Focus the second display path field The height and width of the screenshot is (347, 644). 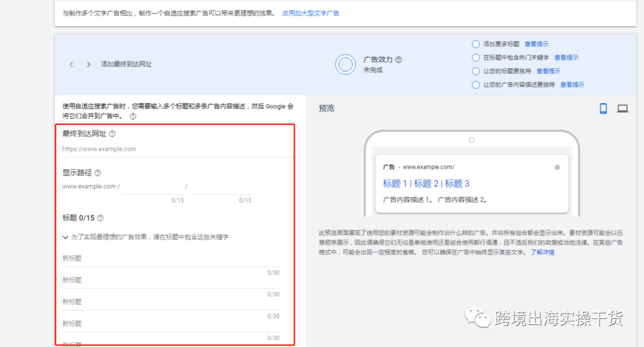coord(221,187)
